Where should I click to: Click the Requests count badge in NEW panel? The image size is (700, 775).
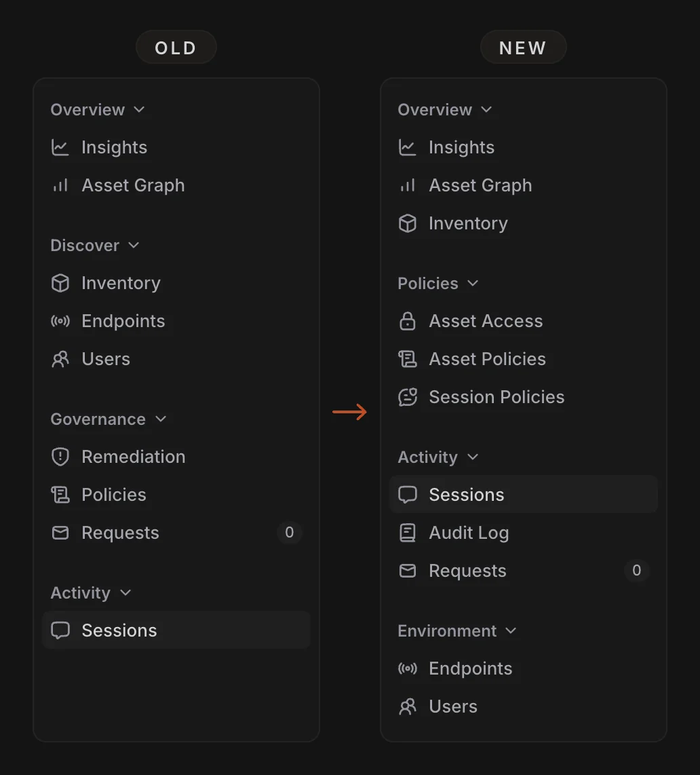pos(637,570)
